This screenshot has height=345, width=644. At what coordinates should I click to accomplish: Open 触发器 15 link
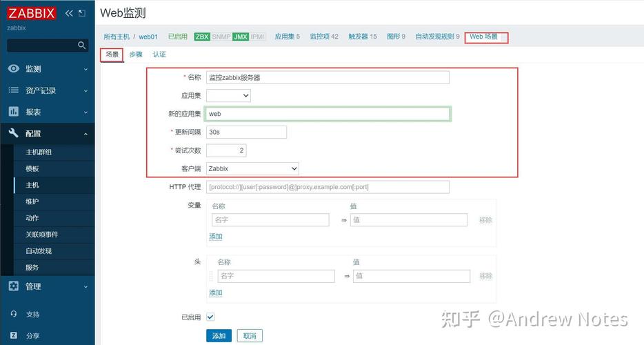[x=362, y=37]
